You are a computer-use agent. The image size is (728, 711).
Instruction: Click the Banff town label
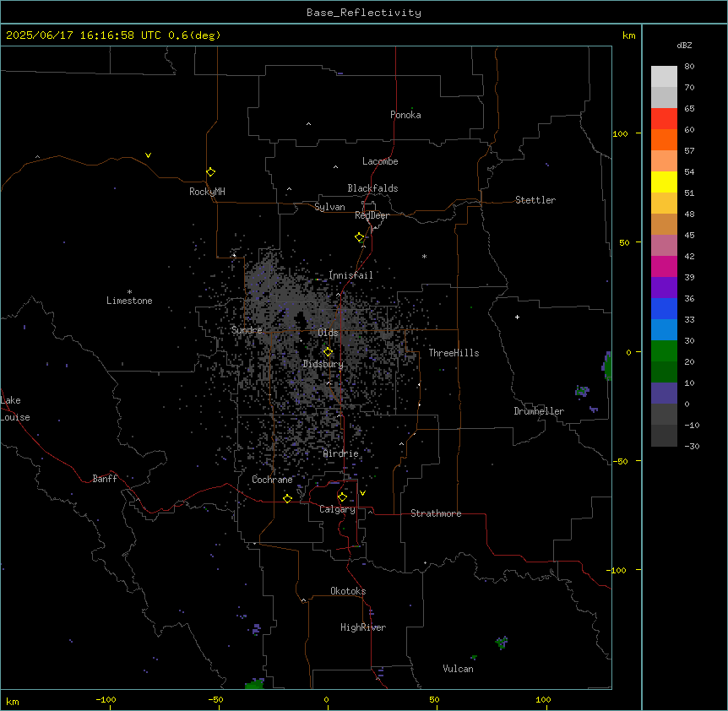105,479
